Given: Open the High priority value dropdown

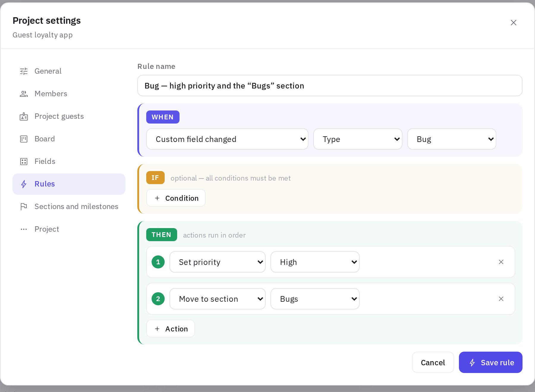Looking at the screenshot, I should (315, 262).
